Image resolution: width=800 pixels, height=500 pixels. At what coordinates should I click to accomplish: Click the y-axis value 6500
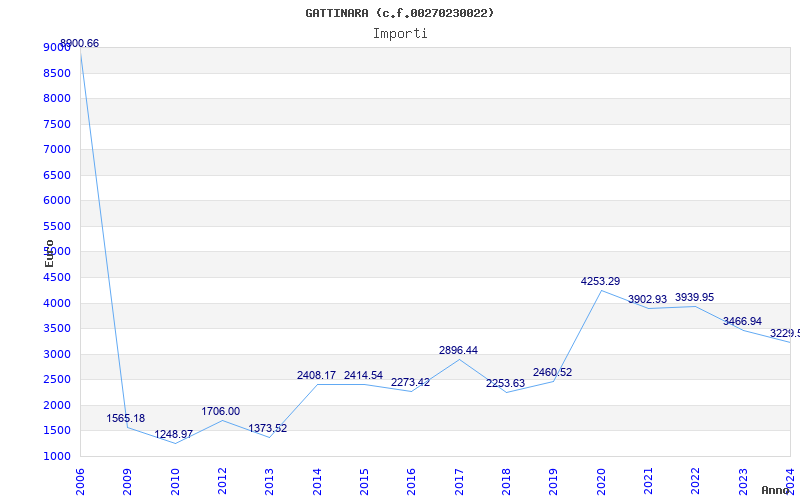tap(57, 176)
